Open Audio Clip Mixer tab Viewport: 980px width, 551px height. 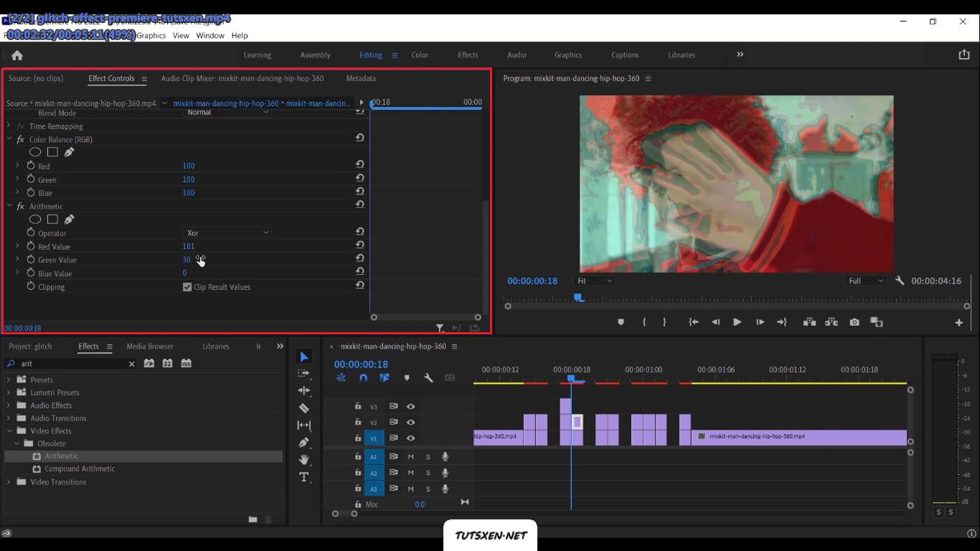coord(242,78)
